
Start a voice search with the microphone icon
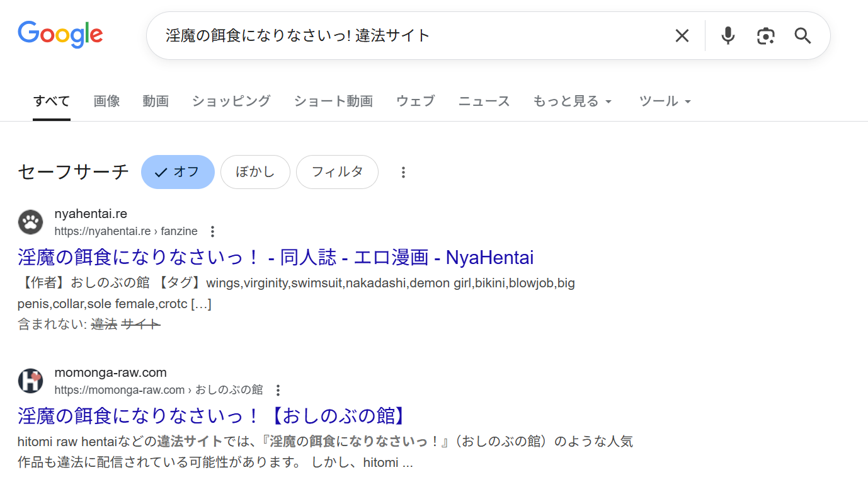[728, 36]
